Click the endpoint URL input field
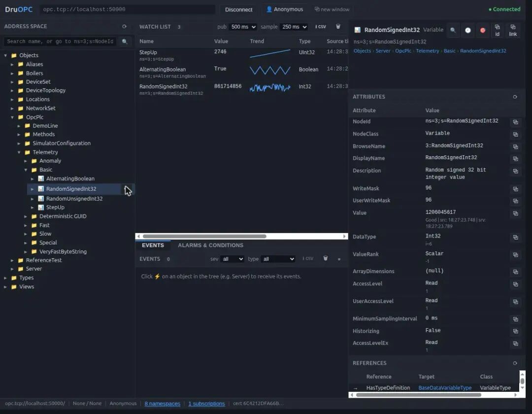Viewport: 532px width, 414px height. pos(127,9)
